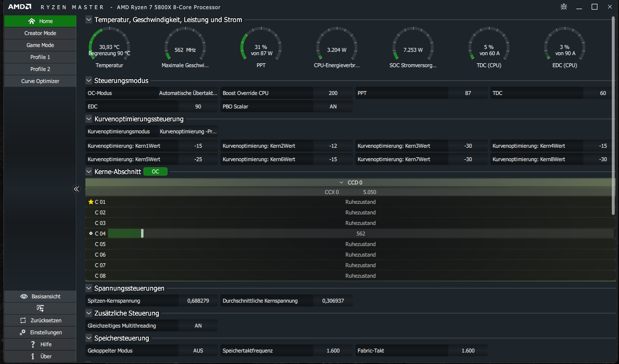Select the C 02 core row
The height and width of the screenshot is (364, 619).
coord(350,212)
